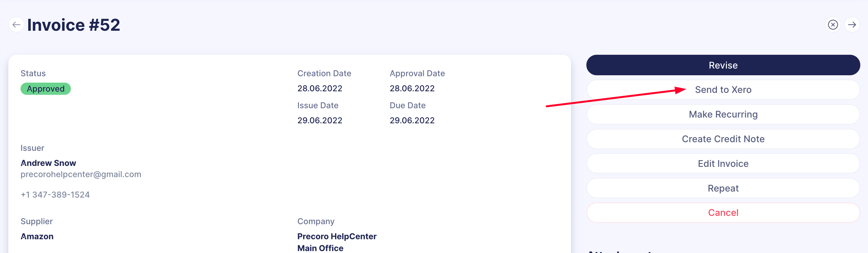Viewport: 868px width, 253px height.
Task: Click the circled X close icon
Action: [833, 25]
